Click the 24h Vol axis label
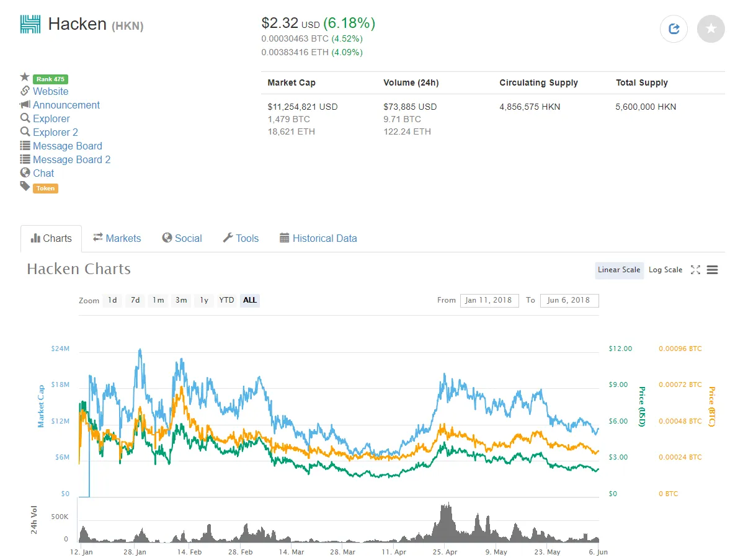Screen dimensions: 743x560 pos(34,520)
